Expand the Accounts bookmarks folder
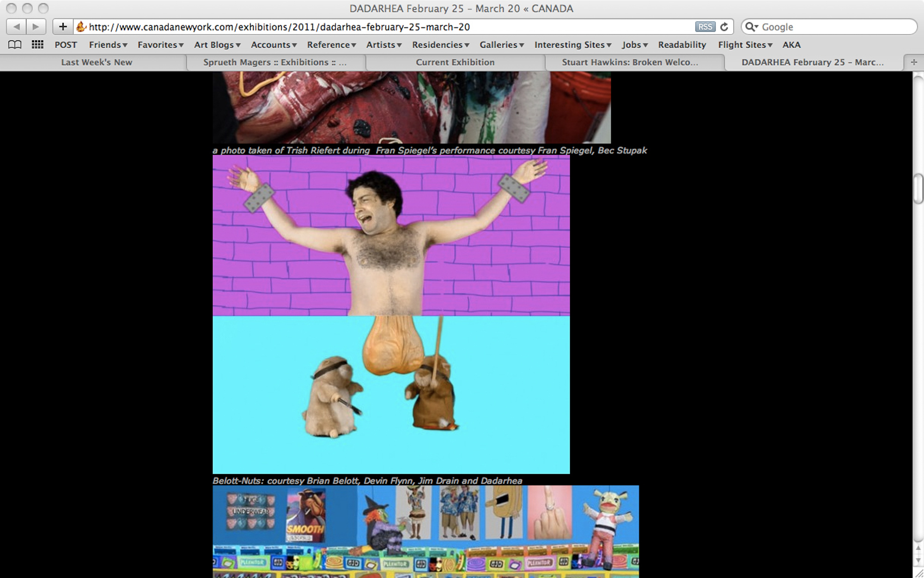The height and width of the screenshot is (578, 924). 274,45
